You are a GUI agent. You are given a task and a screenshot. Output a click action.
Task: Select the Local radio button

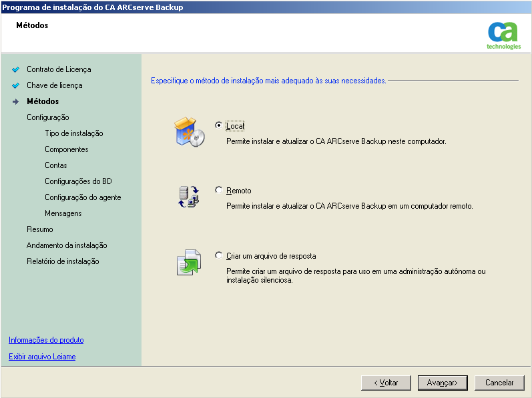(x=219, y=125)
